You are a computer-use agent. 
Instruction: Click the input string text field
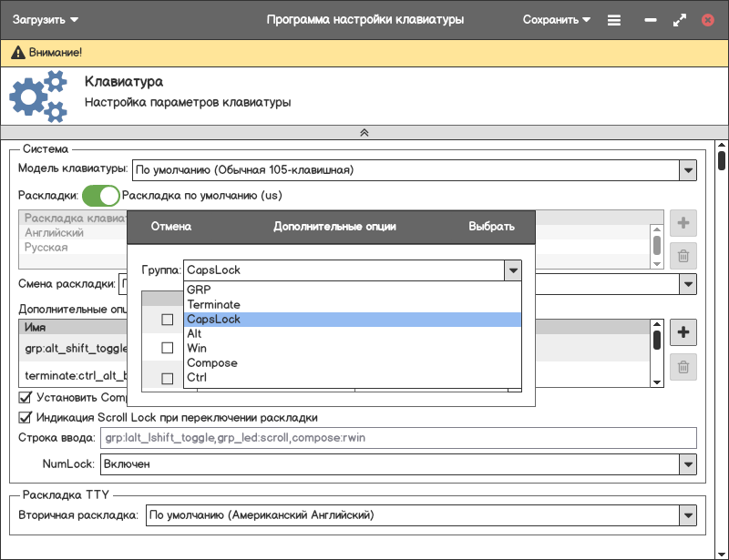399,438
